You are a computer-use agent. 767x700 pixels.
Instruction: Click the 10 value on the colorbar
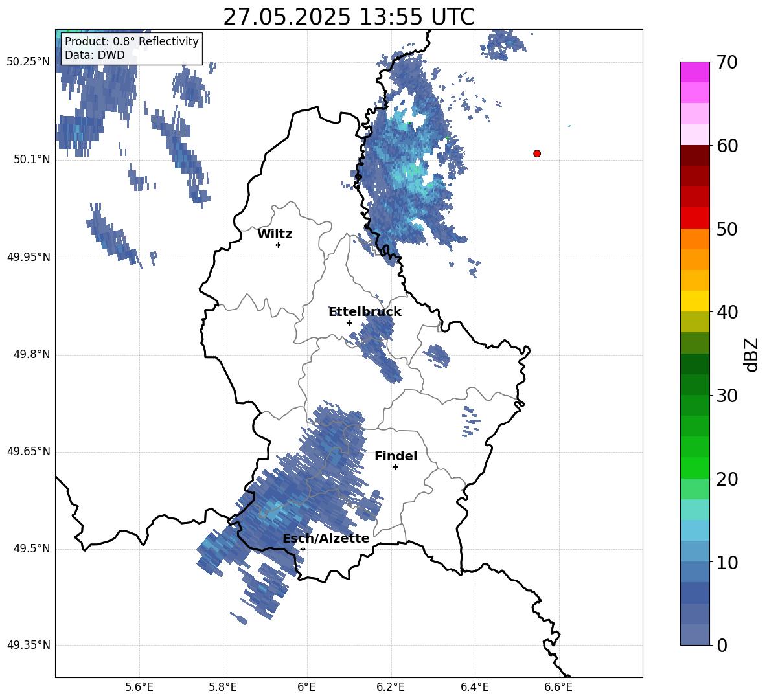pyautogui.click(x=727, y=562)
